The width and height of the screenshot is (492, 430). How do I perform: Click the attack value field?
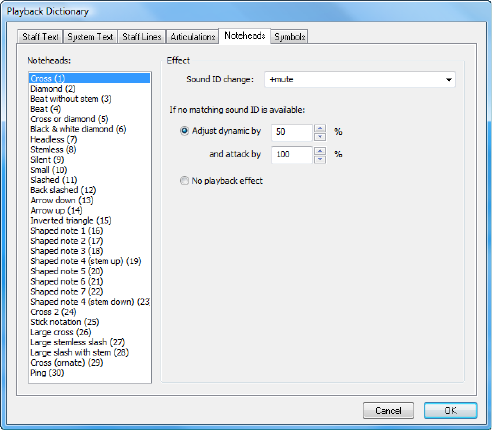tap(292, 155)
